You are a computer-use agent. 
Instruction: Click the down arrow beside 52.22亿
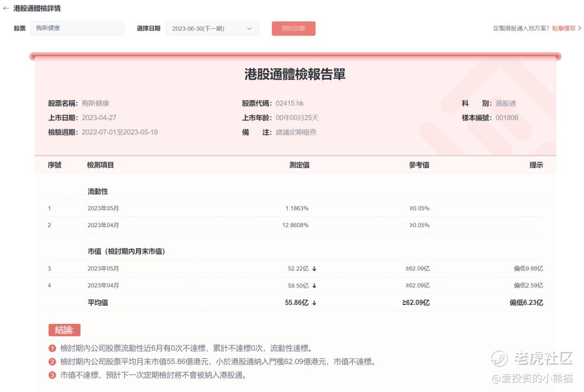(x=314, y=269)
